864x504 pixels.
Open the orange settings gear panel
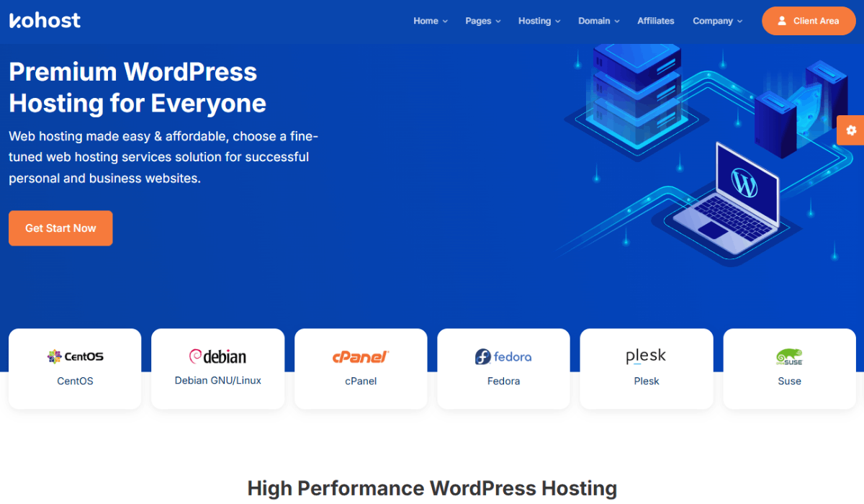pyautogui.click(x=851, y=130)
